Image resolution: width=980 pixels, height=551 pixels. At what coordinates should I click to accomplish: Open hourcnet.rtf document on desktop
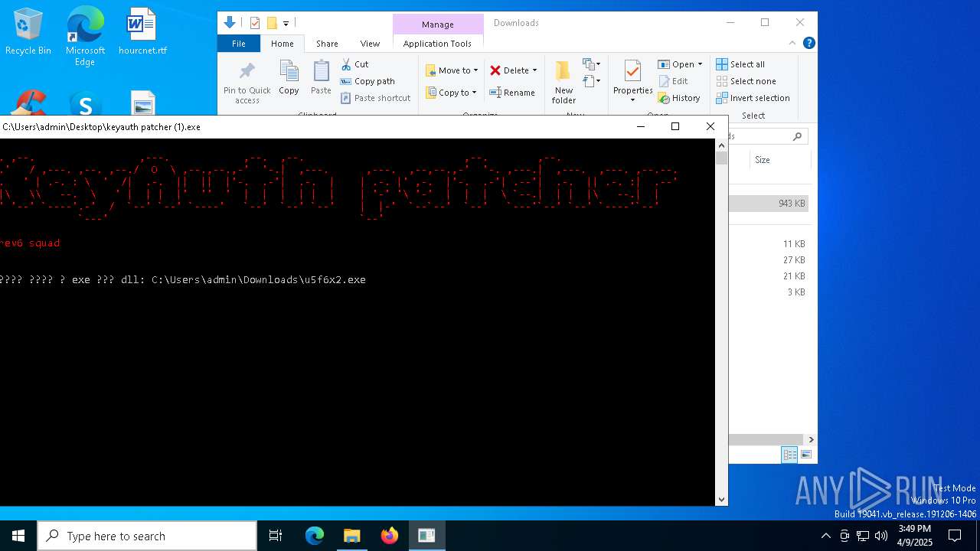(x=142, y=32)
